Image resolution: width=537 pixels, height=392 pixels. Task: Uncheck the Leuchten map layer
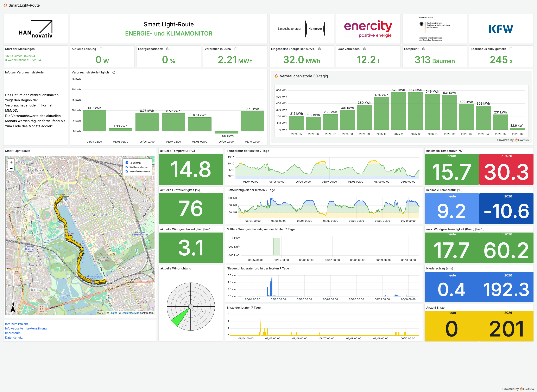point(127,163)
